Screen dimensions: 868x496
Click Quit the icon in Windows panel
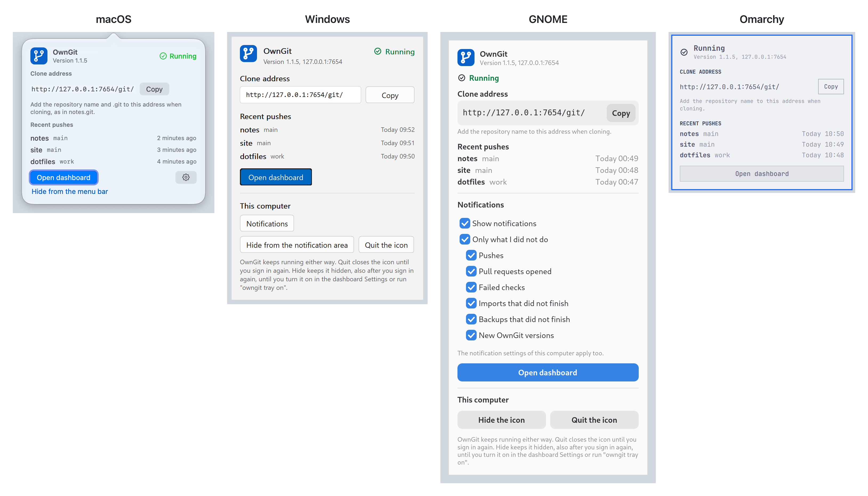(386, 245)
